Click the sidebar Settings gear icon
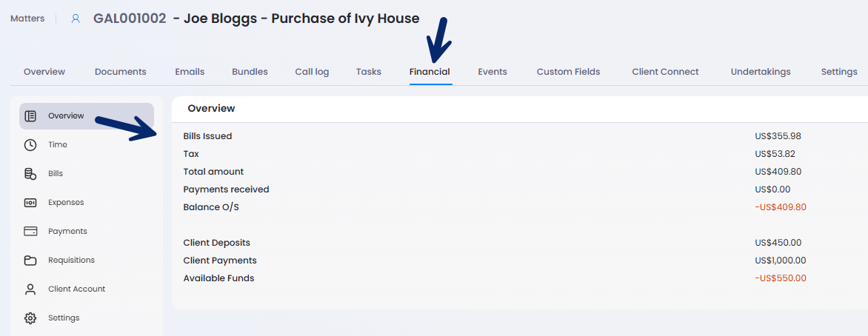 pyautogui.click(x=30, y=318)
